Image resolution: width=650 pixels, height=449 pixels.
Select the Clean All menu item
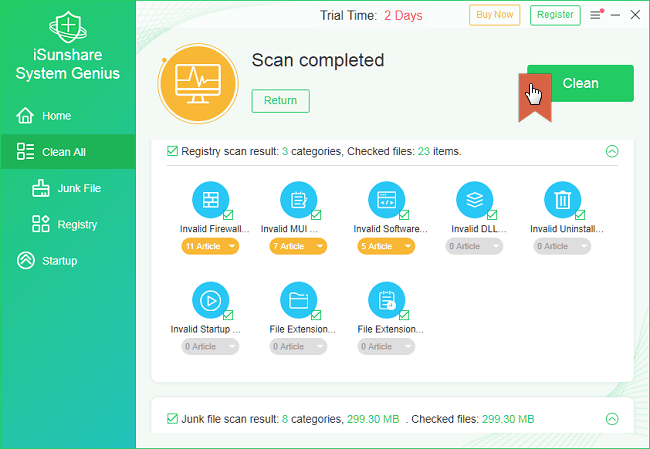[68, 152]
